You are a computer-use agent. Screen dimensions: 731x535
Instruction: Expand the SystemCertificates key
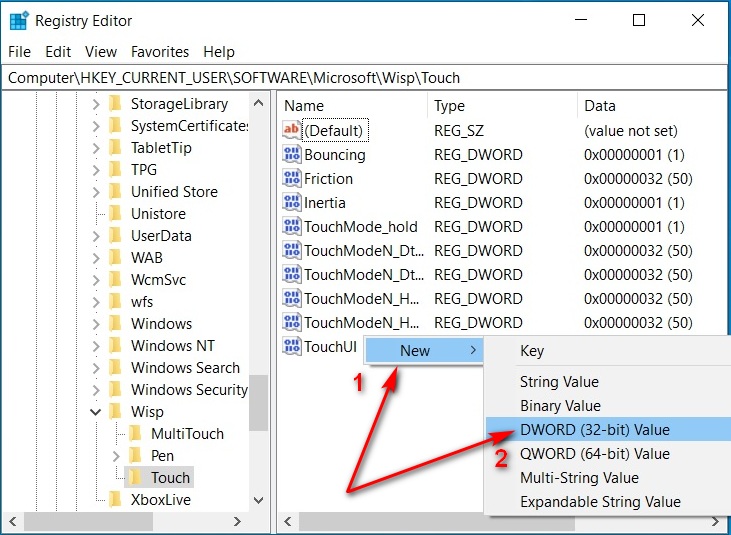(96, 126)
